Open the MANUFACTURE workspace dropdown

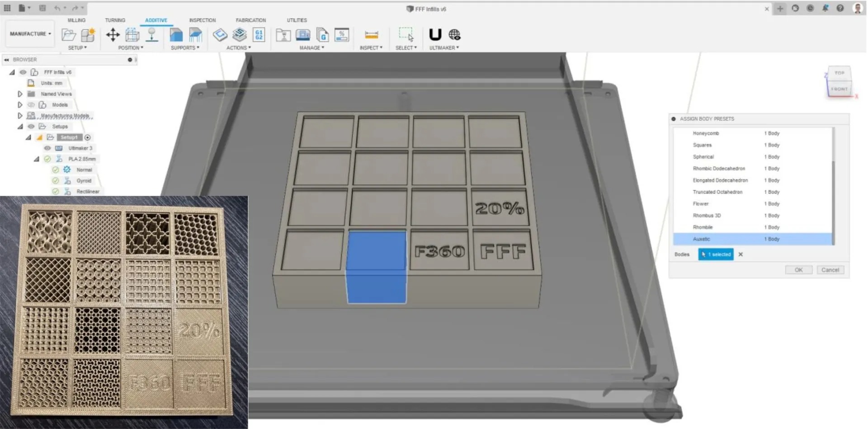pos(30,34)
